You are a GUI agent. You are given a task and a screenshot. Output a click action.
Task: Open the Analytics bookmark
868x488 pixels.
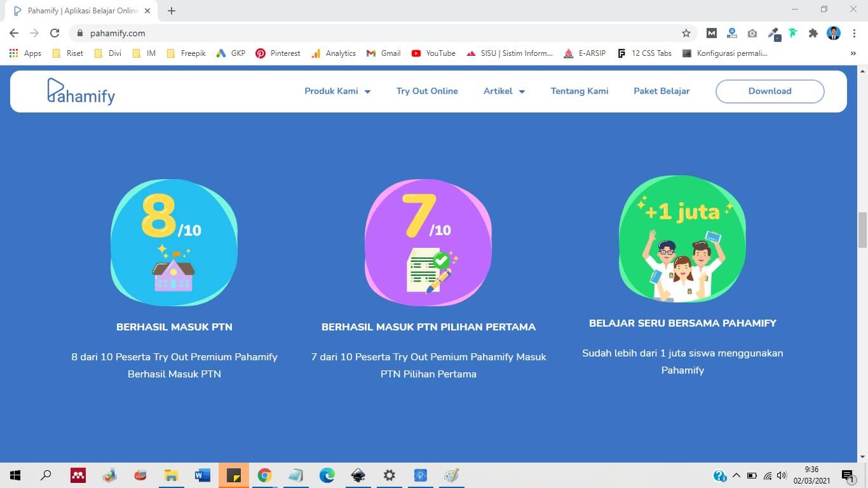[x=334, y=53]
